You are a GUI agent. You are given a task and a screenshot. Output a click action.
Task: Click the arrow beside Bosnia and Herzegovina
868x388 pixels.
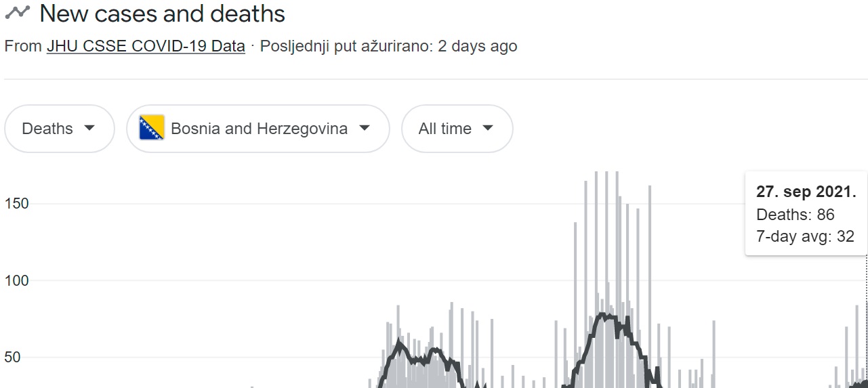click(x=364, y=129)
